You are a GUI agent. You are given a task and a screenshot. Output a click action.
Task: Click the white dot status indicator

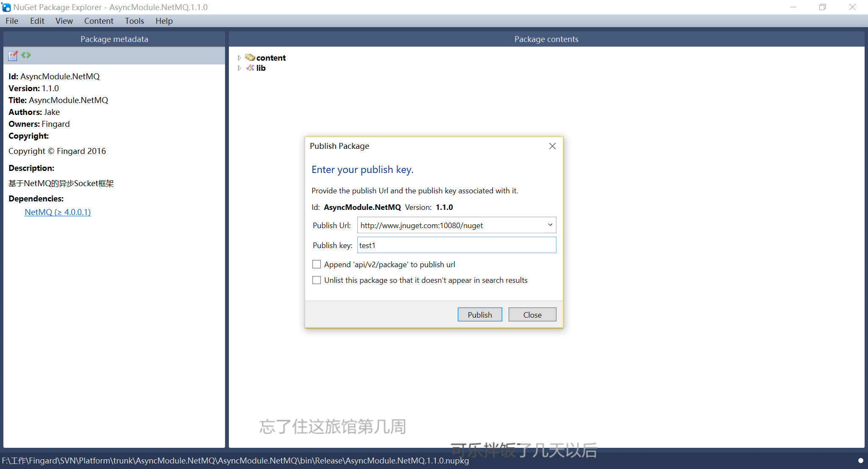pos(860,461)
